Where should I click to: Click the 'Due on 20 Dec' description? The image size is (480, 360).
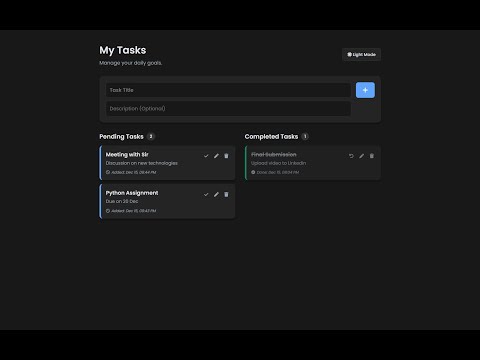pyautogui.click(x=122, y=201)
